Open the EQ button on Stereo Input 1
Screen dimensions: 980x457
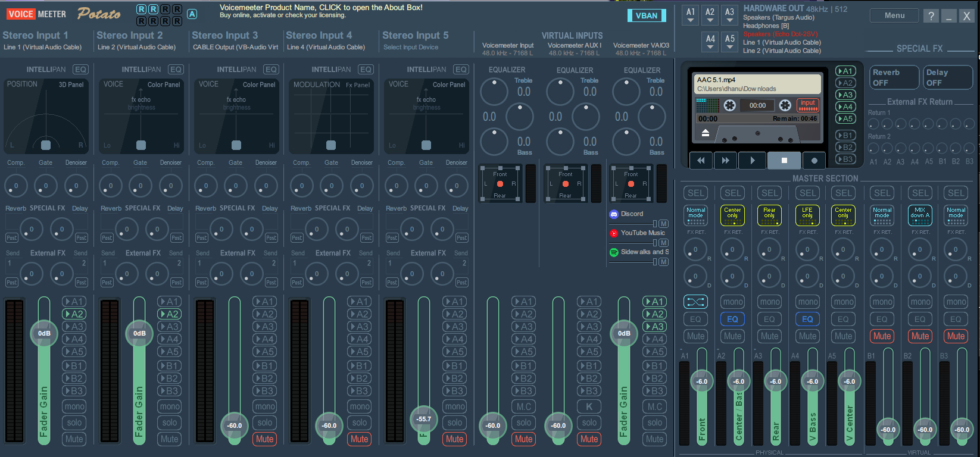click(80, 70)
